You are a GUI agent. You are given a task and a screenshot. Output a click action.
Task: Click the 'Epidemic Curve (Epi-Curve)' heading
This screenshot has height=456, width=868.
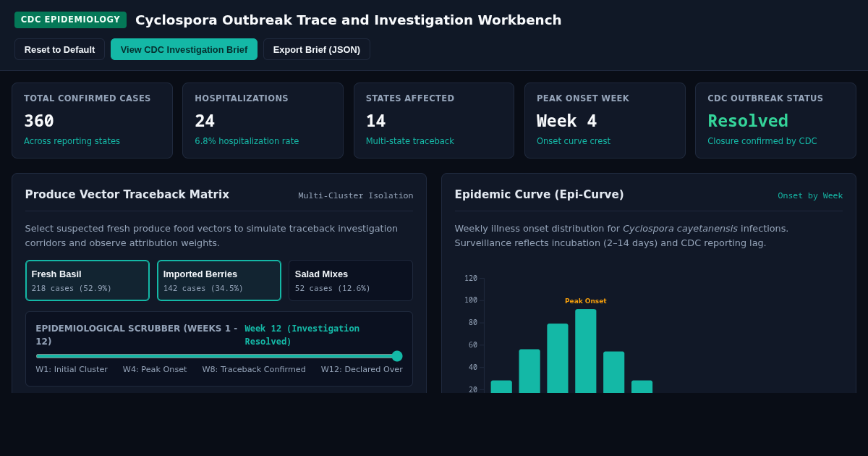539,195
